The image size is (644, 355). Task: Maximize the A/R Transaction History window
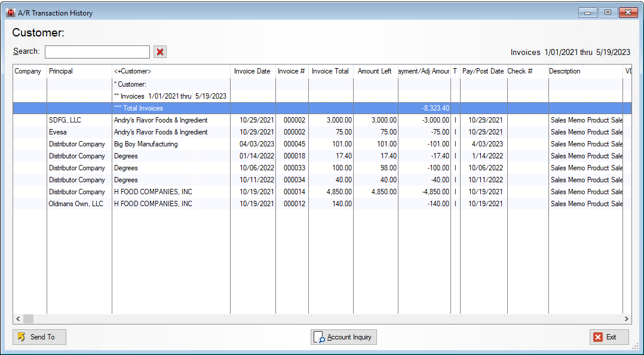608,13
